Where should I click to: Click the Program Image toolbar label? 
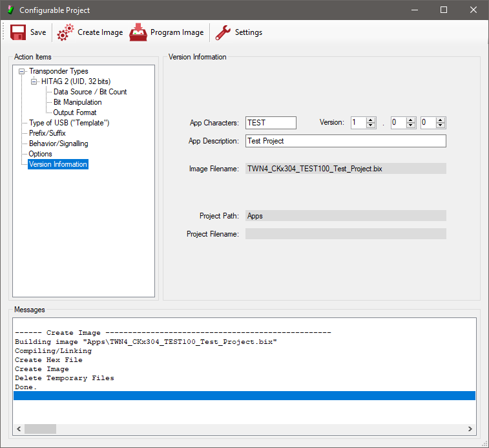pos(177,32)
